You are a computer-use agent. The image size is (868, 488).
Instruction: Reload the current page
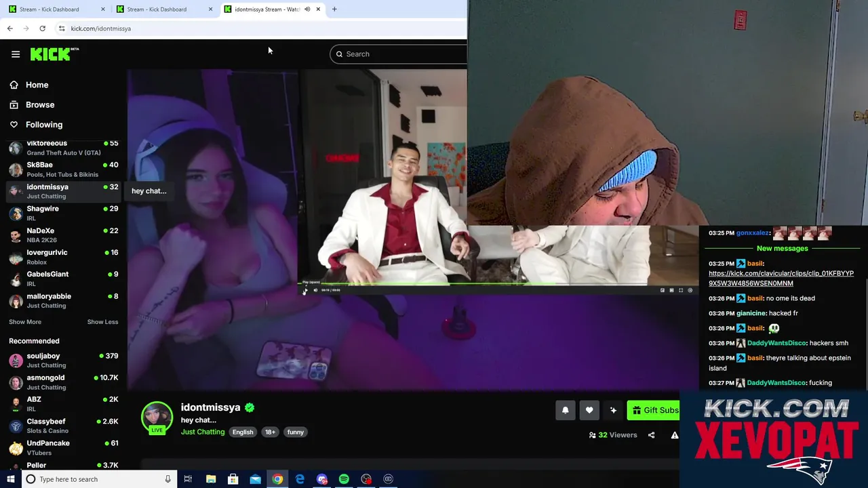click(x=42, y=28)
